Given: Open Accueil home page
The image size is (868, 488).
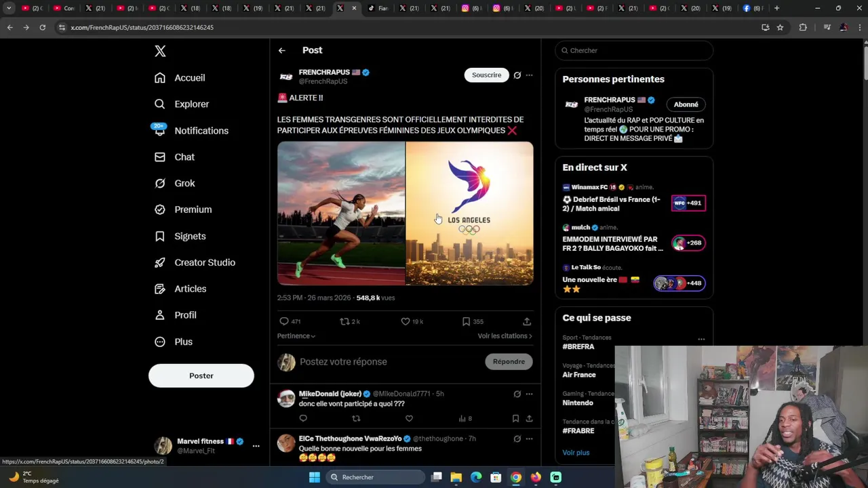Looking at the screenshot, I should 180,78.
